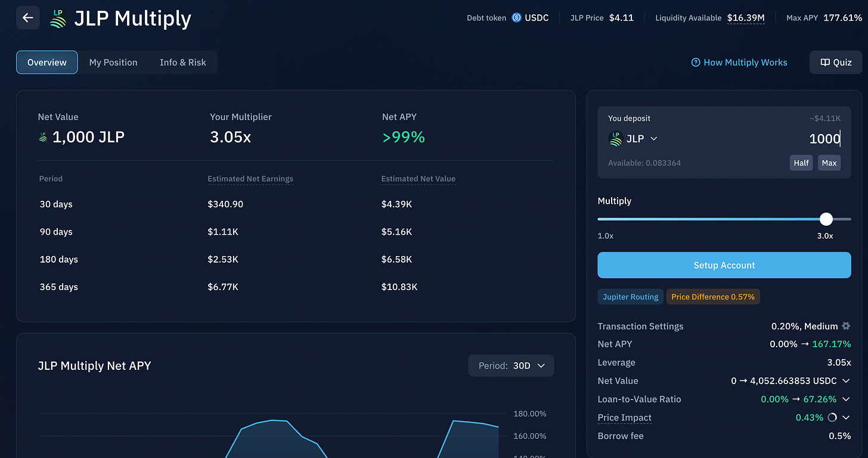Open the My Position tab

tap(113, 63)
